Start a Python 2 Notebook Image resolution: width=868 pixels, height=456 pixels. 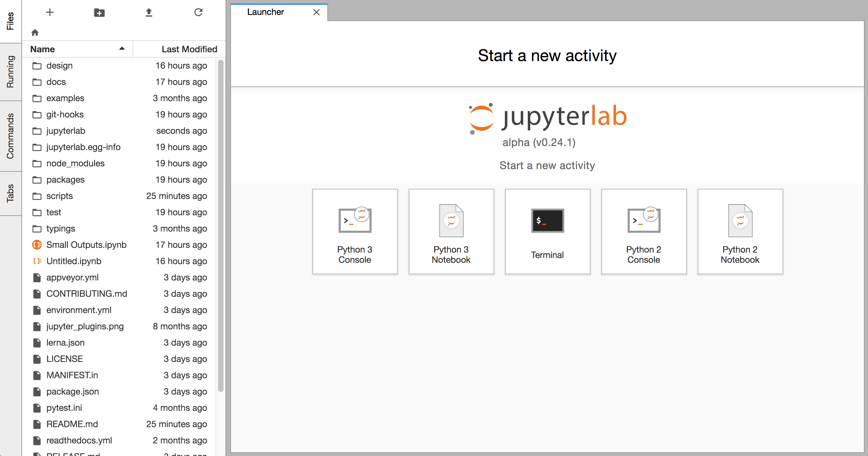click(x=740, y=232)
